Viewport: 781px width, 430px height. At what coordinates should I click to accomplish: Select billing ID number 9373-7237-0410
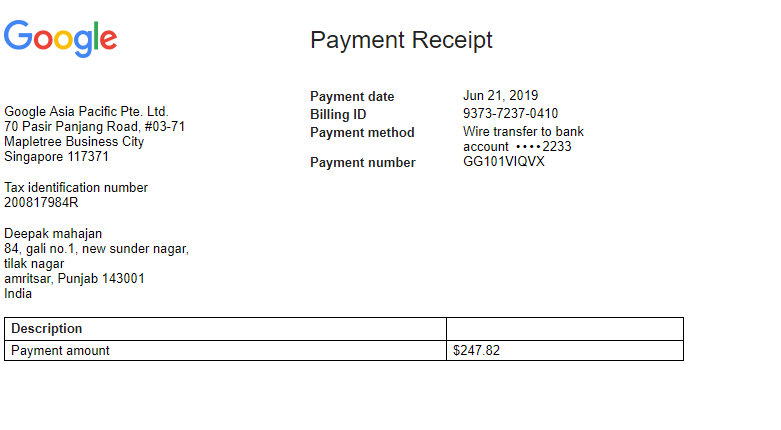click(x=510, y=114)
